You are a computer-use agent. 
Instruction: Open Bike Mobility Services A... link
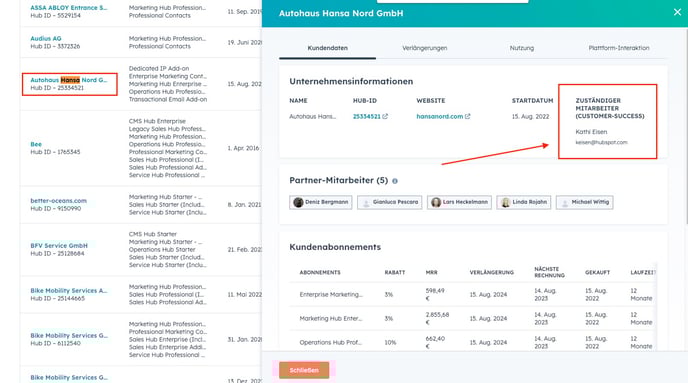[x=68, y=290]
